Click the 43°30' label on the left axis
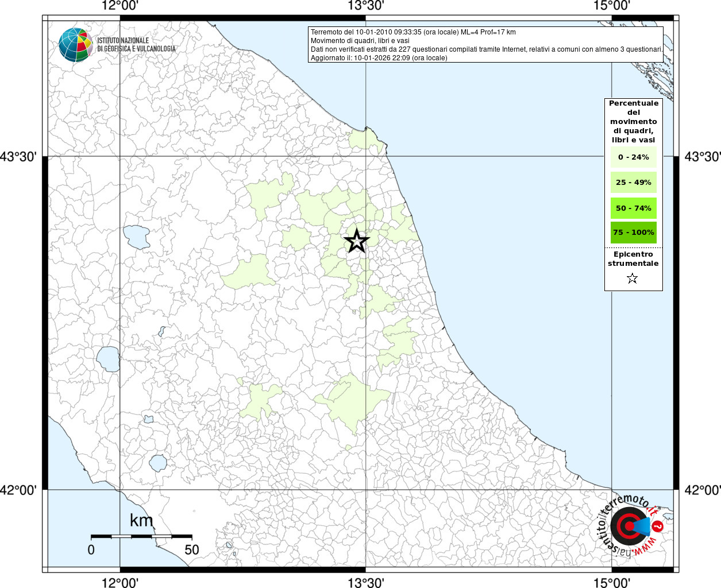721x588 pixels. coord(18,156)
